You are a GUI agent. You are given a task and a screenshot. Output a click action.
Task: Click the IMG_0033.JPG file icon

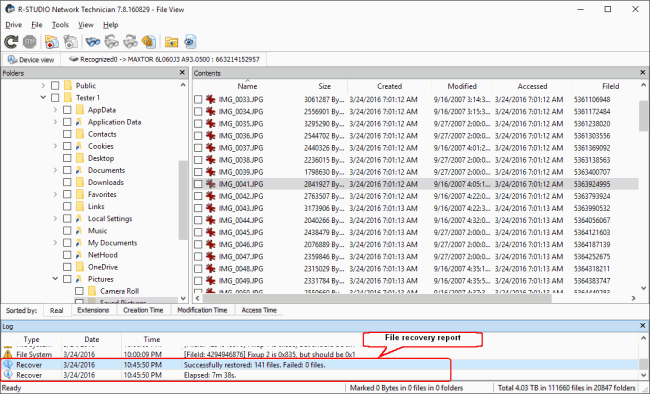pos(211,99)
